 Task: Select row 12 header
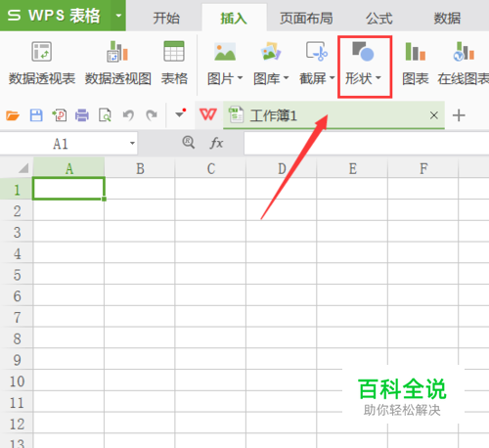click(x=17, y=424)
